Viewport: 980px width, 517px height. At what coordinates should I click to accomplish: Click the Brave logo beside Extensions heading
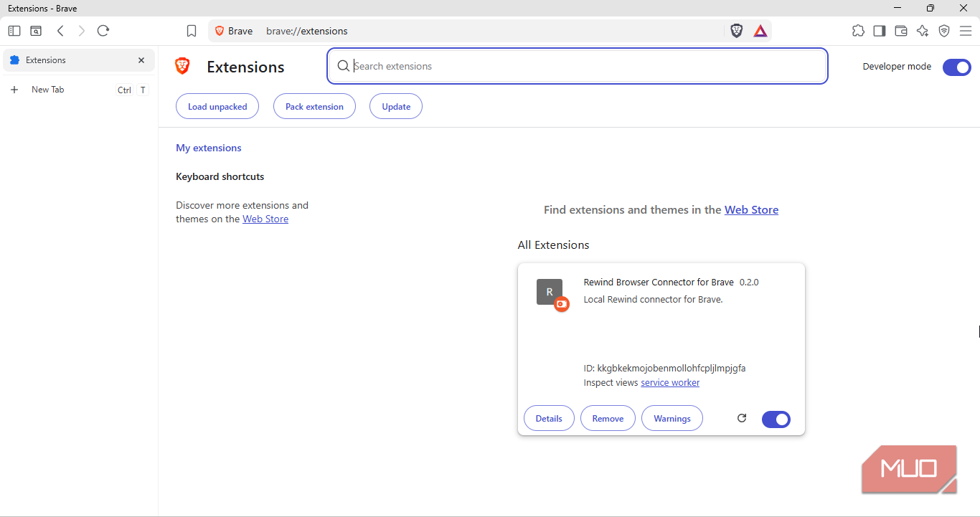tap(183, 67)
